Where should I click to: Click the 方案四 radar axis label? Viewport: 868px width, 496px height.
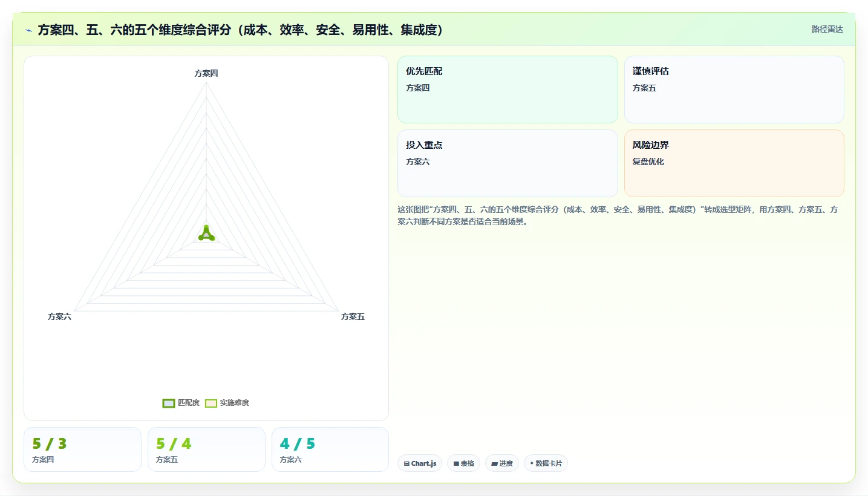(x=206, y=73)
